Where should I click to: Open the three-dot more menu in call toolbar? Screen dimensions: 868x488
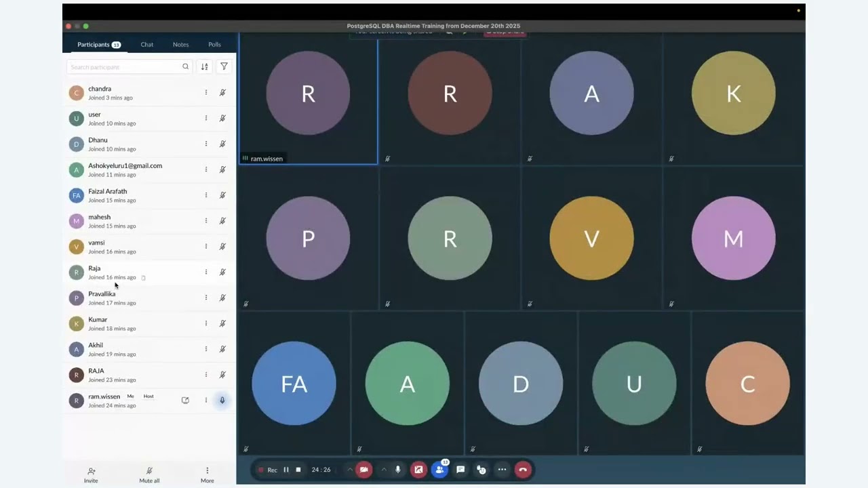coord(502,470)
